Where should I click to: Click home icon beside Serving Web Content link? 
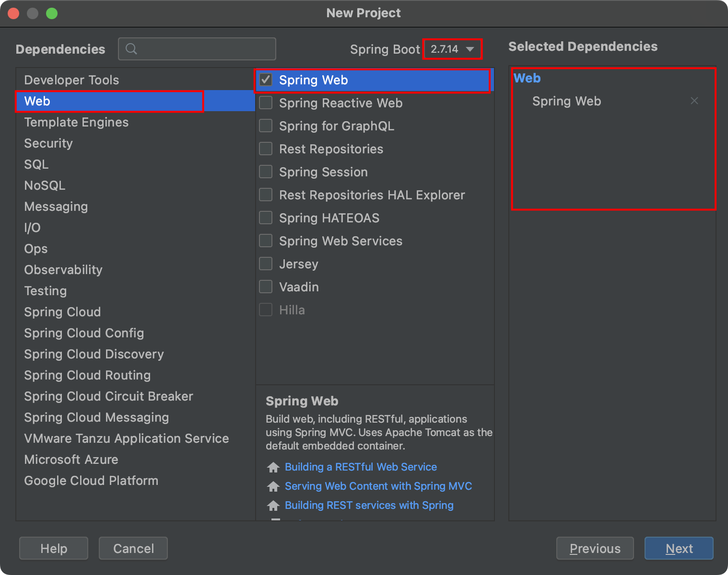(x=273, y=486)
